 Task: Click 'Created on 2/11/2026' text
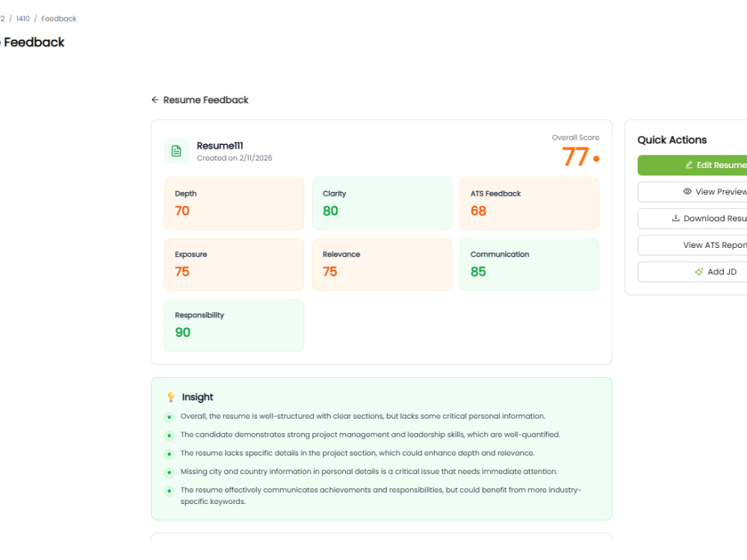[x=235, y=158]
